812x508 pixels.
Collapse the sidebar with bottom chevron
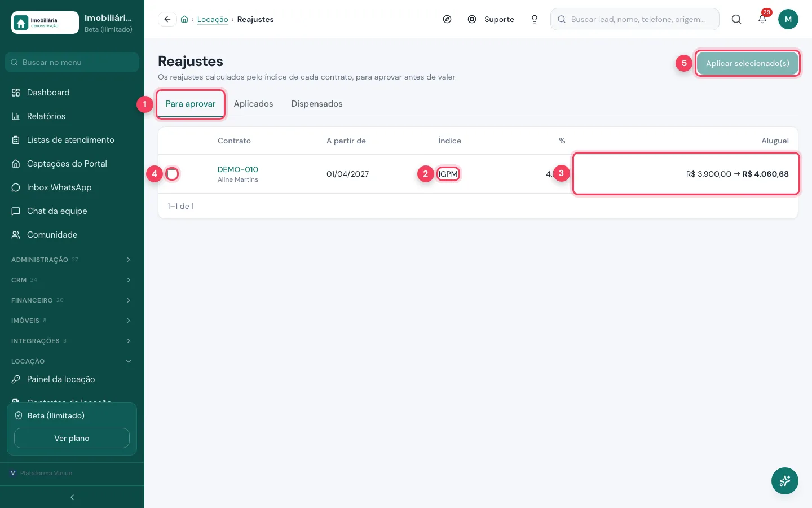point(72,497)
